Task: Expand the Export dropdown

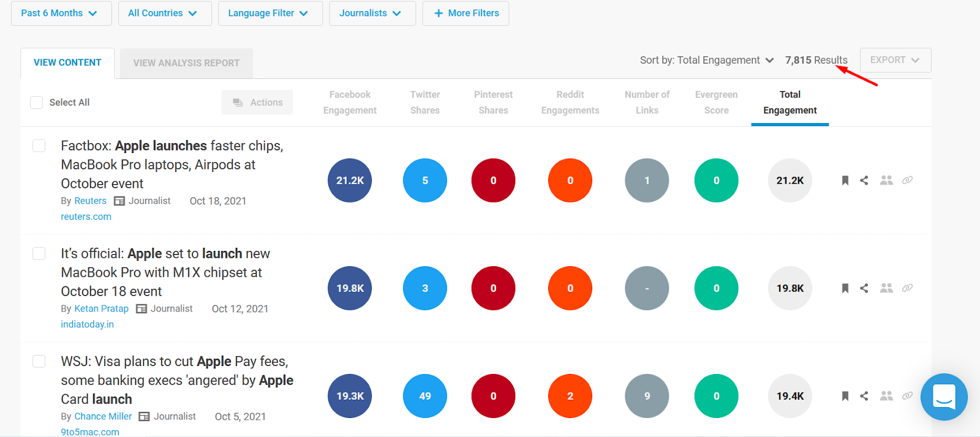Action: 895,60
